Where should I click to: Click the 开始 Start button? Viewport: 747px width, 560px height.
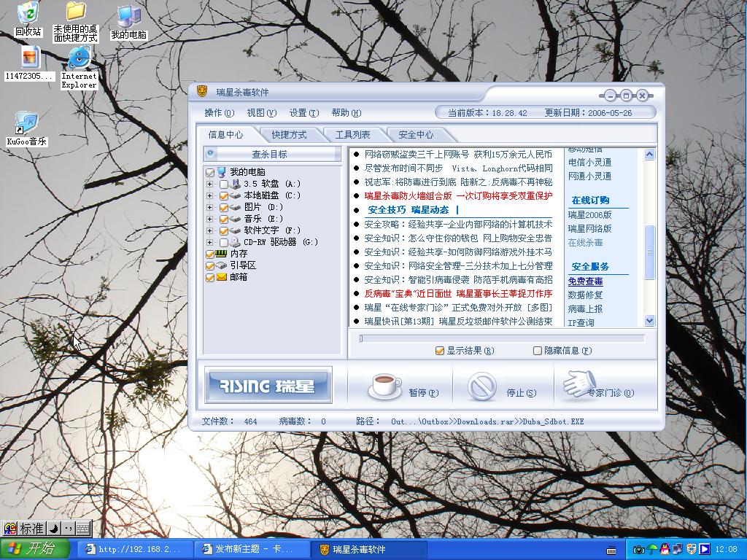[35, 549]
